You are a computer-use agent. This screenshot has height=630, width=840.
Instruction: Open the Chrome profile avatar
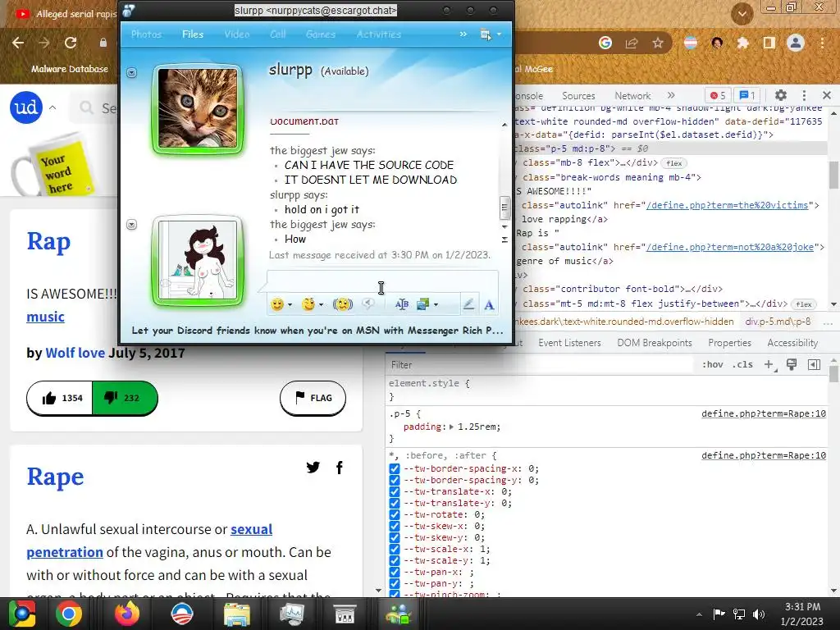pos(796,43)
